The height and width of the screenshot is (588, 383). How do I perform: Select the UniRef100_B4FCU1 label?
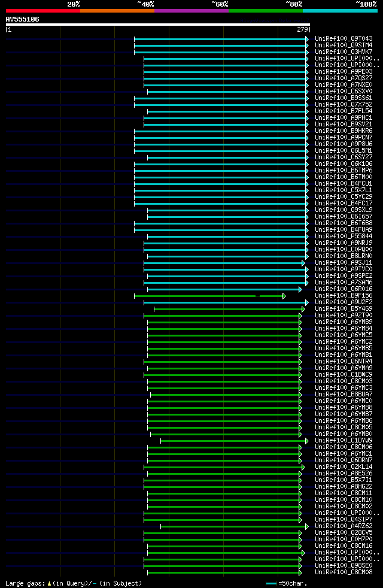tap(344, 184)
